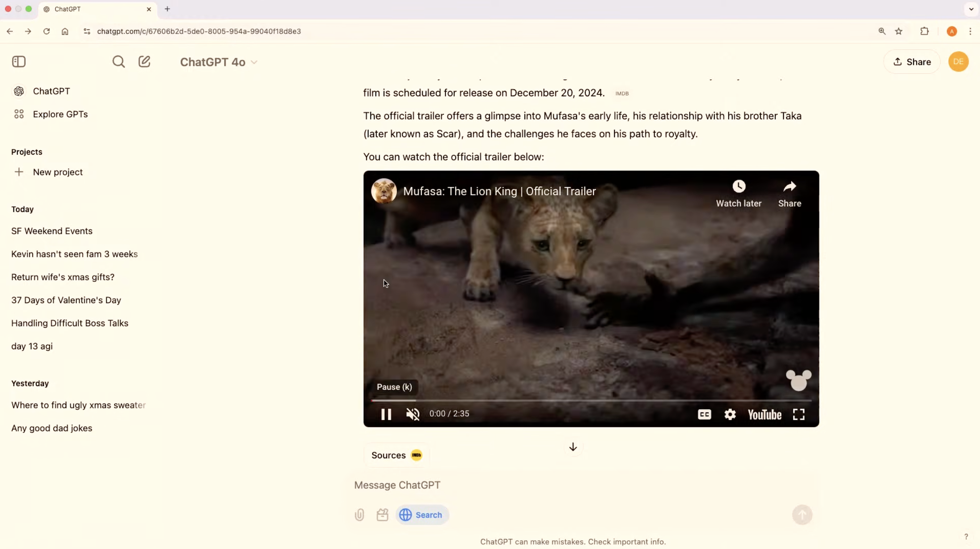
Task: Click Watch later clock icon
Action: [739, 187]
